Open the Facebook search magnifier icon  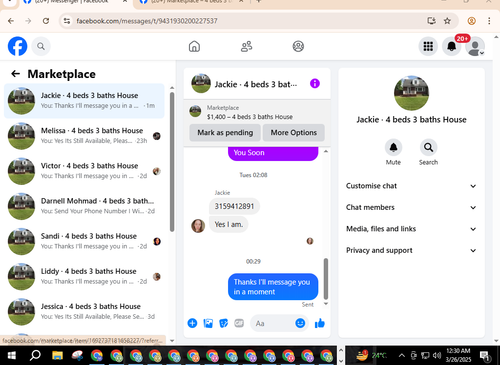[41, 46]
